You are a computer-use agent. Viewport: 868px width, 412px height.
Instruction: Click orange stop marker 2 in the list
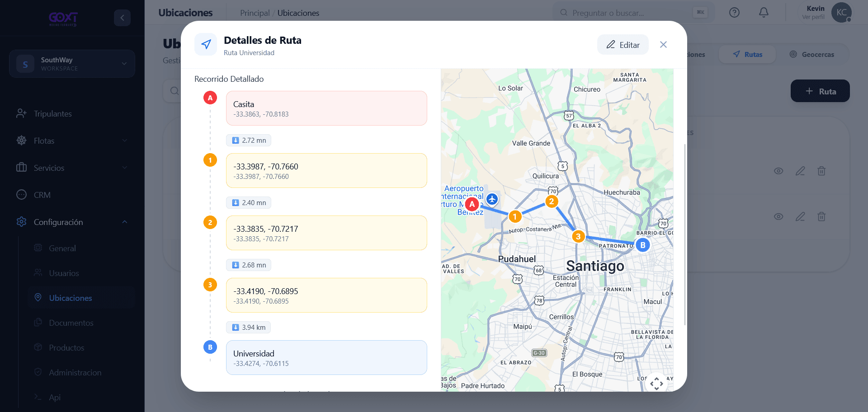tap(210, 222)
